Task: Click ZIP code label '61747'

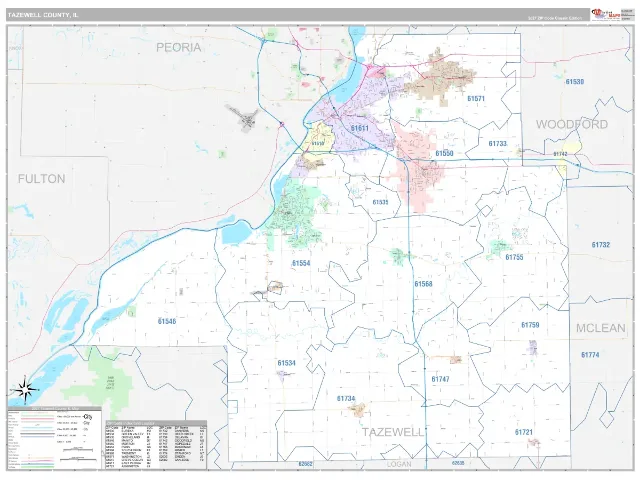Action: (440, 379)
